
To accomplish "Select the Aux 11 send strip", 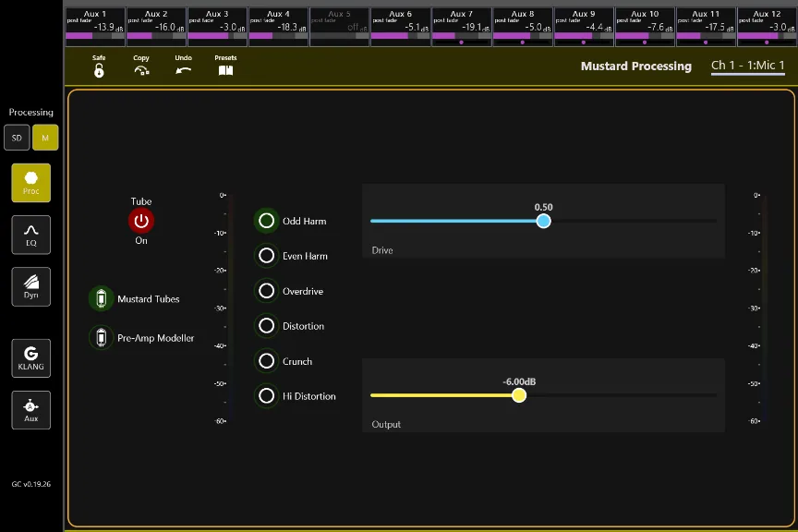I will [x=706, y=27].
